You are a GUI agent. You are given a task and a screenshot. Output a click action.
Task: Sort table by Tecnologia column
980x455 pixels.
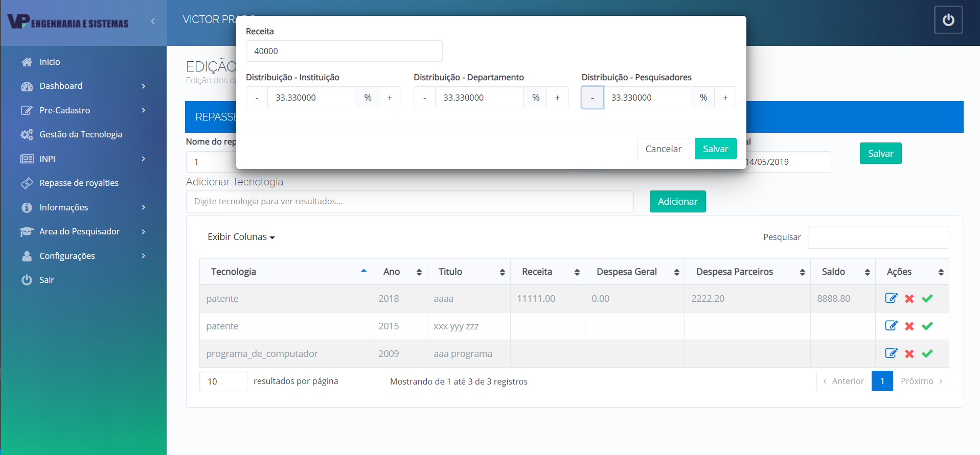click(x=286, y=272)
